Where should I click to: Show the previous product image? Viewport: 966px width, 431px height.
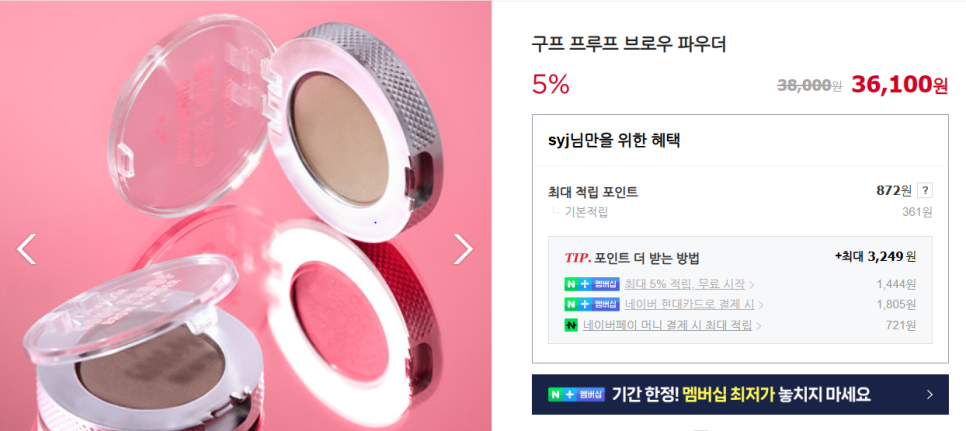click(26, 249)
